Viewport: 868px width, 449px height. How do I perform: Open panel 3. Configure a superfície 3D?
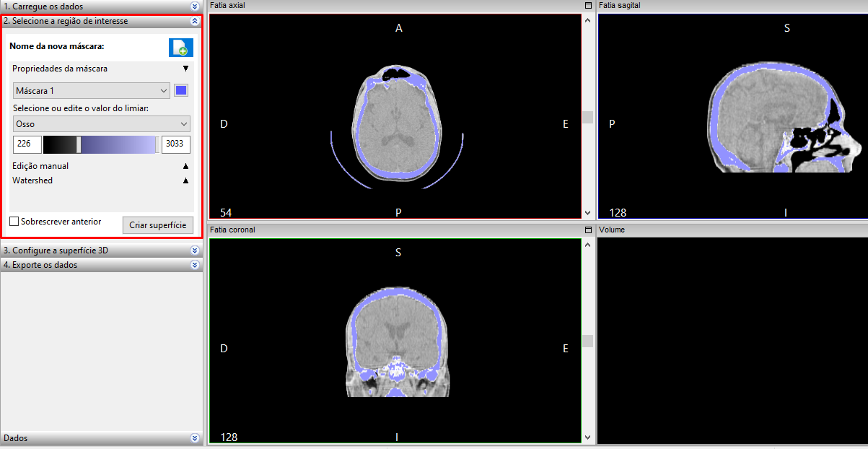pos(101,250)
